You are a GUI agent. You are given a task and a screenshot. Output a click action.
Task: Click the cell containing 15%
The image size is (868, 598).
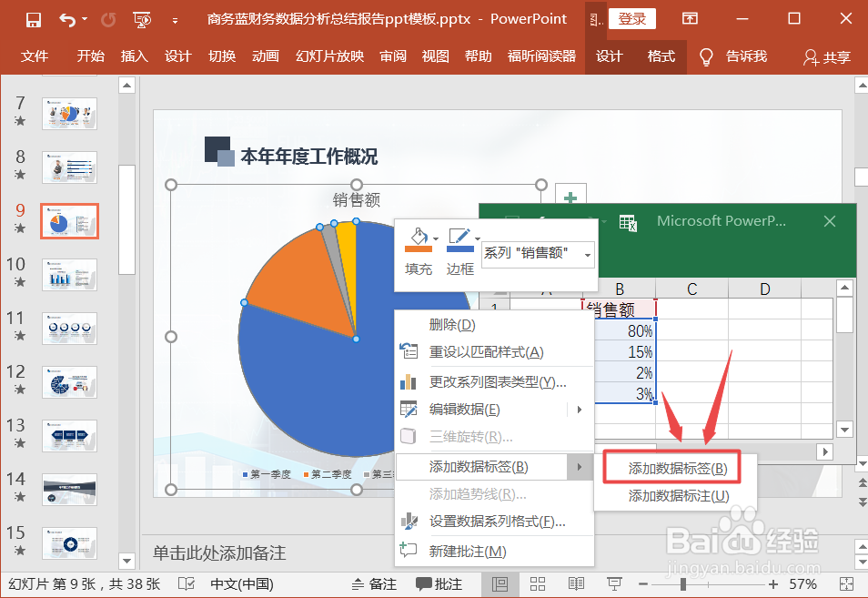point(626,352)
